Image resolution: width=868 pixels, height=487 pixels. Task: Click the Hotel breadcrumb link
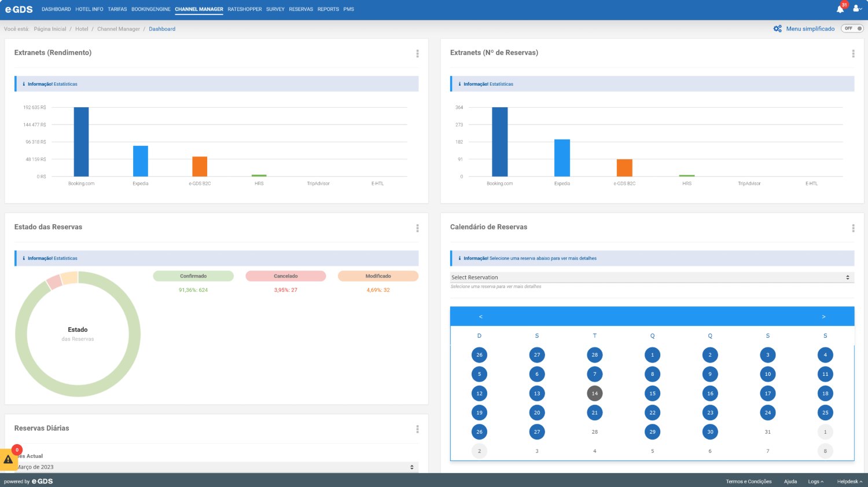[82, 29]
